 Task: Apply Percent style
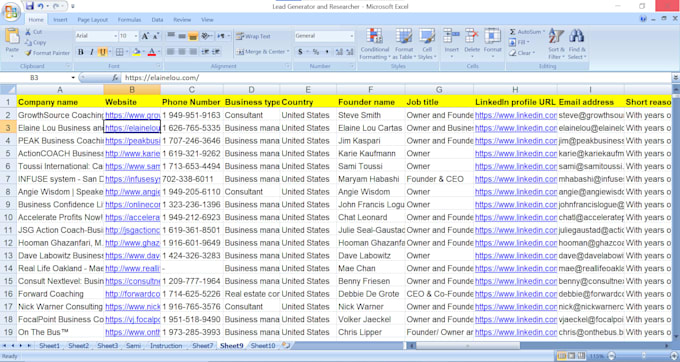tap(316, 52)
